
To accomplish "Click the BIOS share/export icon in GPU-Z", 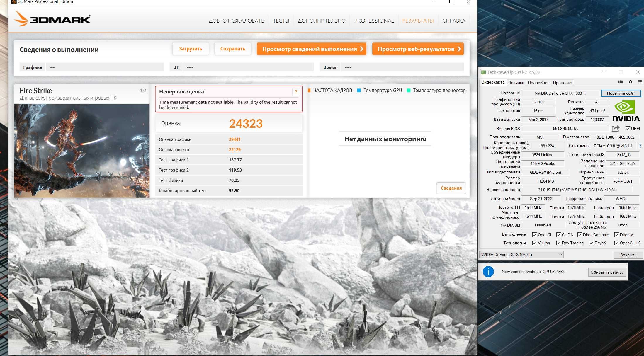I will pos(616,129).
